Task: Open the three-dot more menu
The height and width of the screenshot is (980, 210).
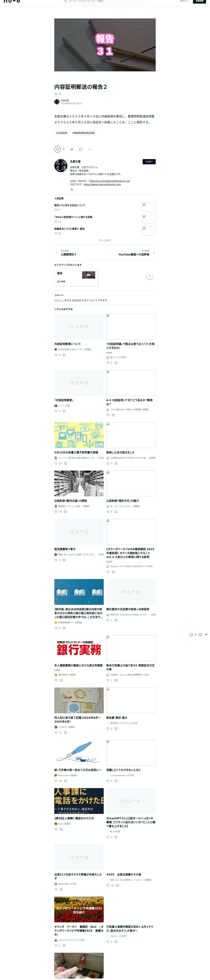Action: (x=90, y=149)
